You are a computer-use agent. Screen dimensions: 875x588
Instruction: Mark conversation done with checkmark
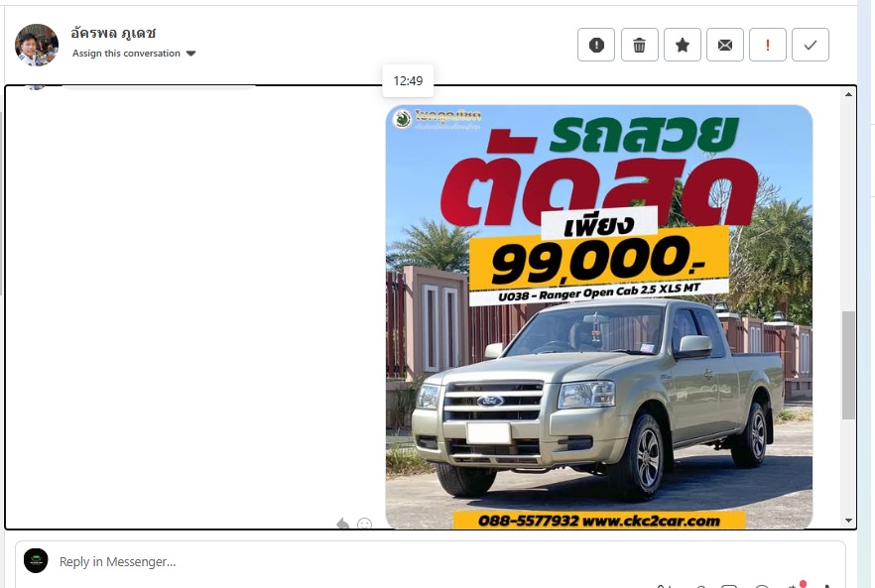tap(811, 45)
